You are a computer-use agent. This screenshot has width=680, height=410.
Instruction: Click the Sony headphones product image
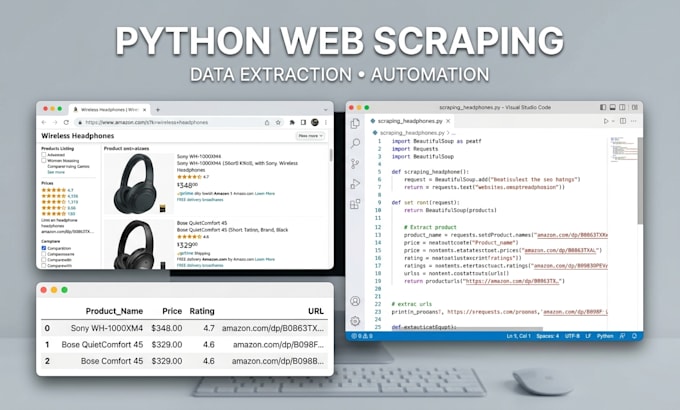138,183
